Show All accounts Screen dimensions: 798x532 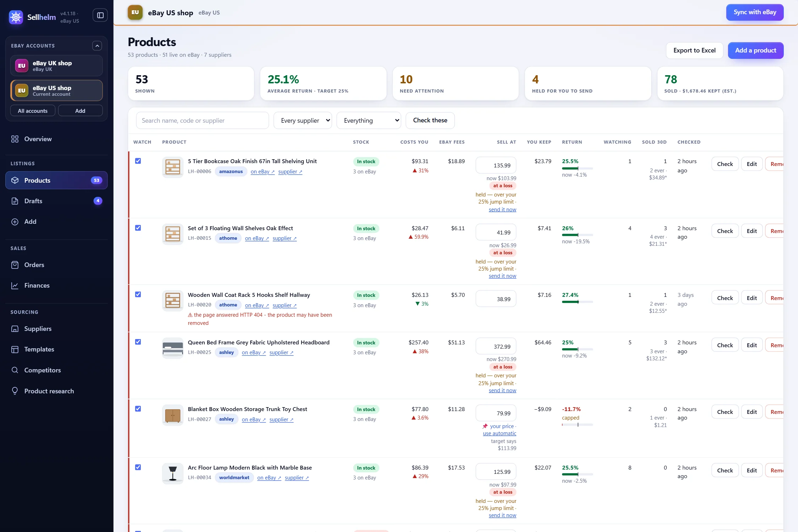click(33, 111)
